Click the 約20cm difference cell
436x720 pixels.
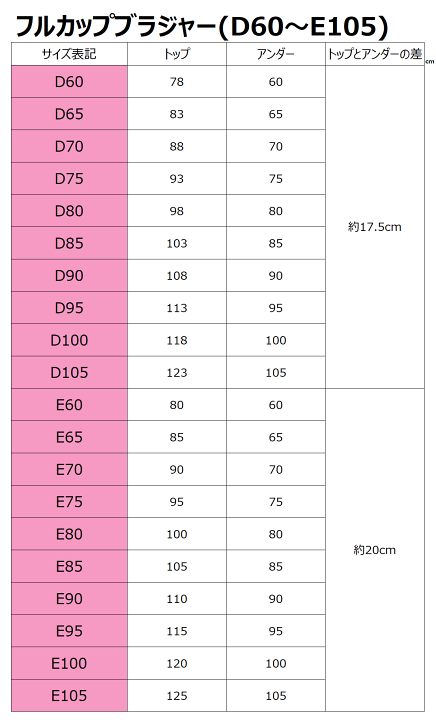375,550
